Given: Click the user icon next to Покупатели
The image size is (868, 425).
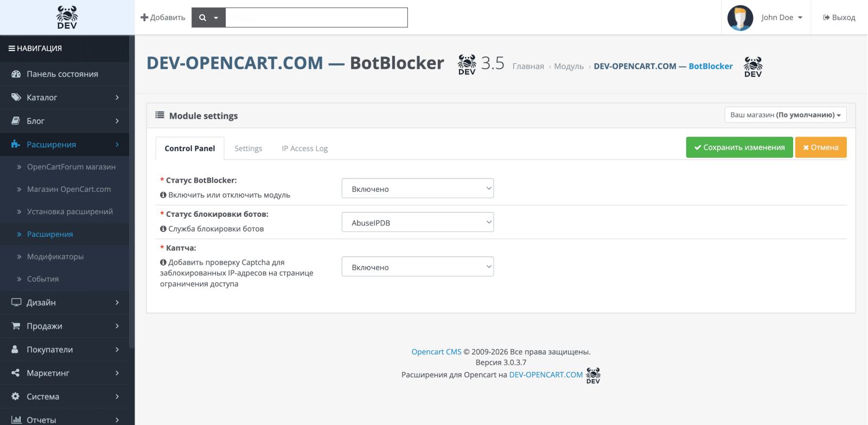Looking at the screenshot, I should coord(15,350).
